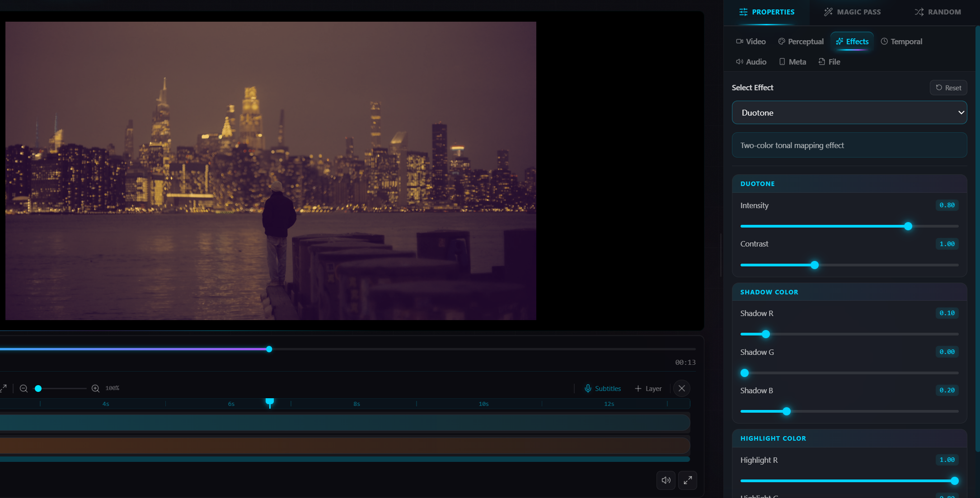Mute audio with the speaker icon
980x498 pixels.
[666, 480]
